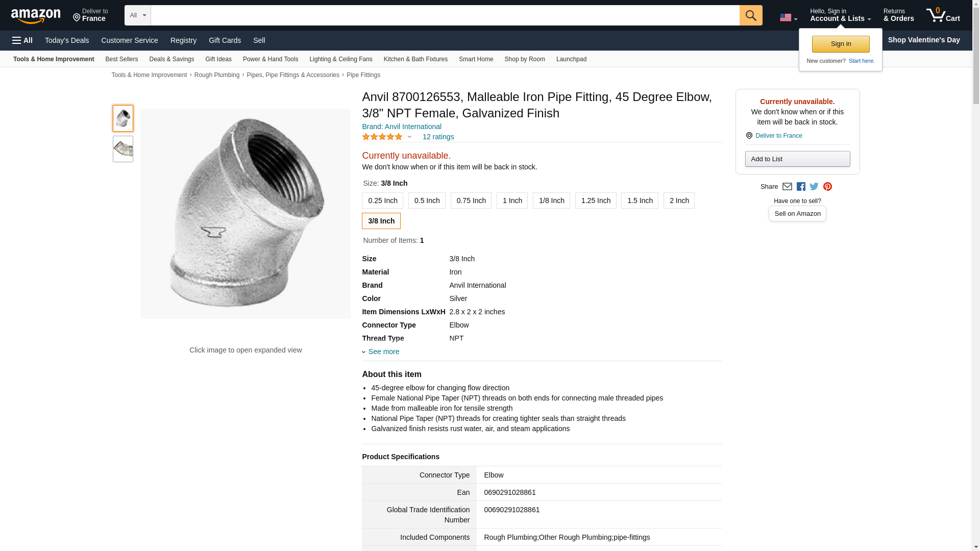Open the All hamburger menu

tap(22, 40)
